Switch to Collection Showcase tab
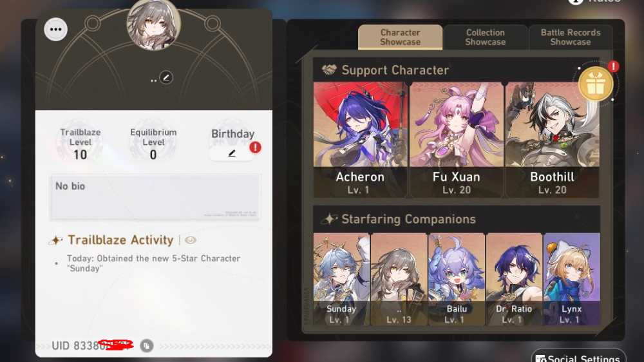The image size is (644, 362). tap(485, 37)
